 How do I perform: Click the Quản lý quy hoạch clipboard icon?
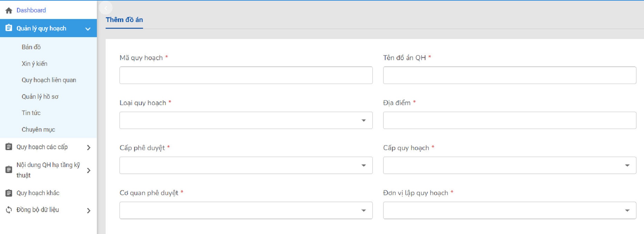(9, 28)
